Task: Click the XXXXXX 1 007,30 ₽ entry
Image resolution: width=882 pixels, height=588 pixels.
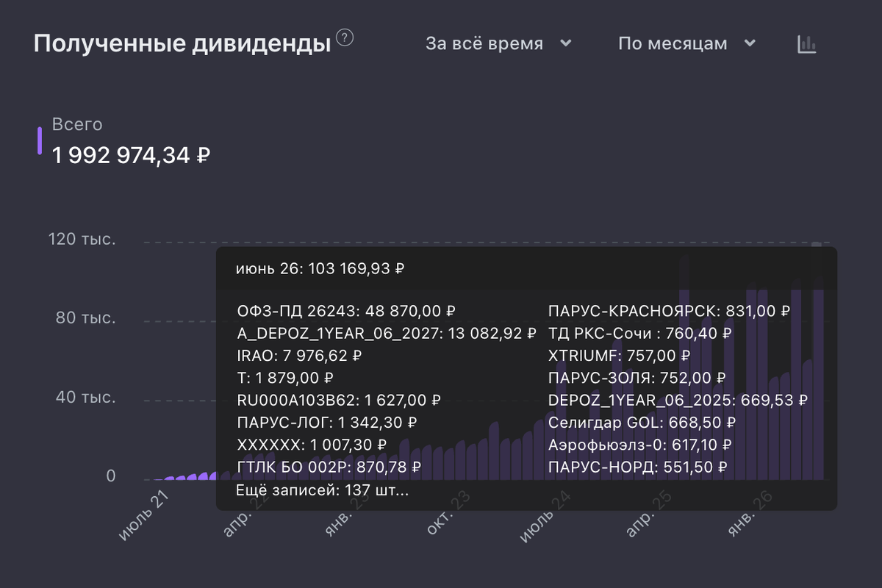Action: tap(312, 445)
